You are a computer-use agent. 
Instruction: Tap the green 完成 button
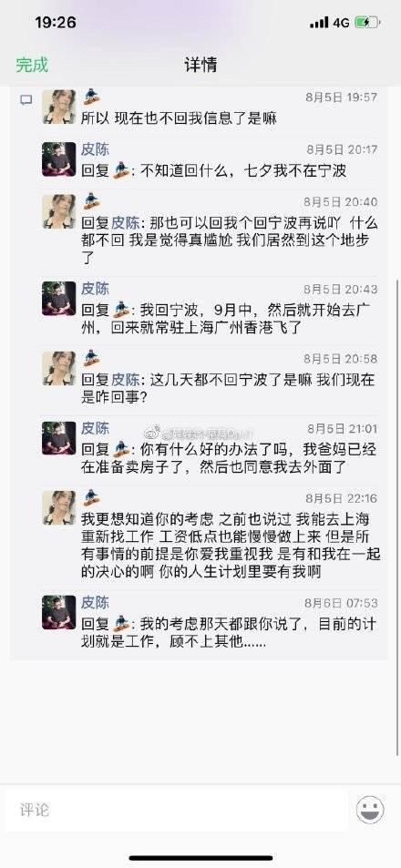coord(32,65)
